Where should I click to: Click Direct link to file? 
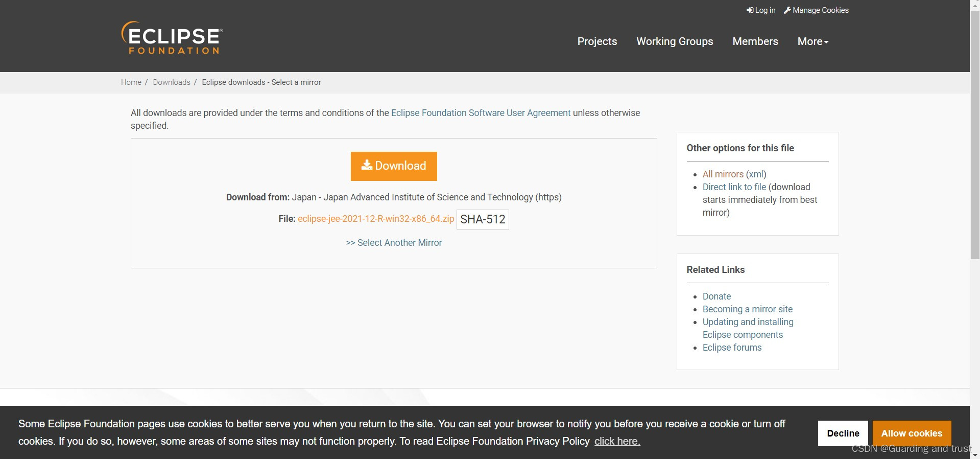tap(734, 187)
